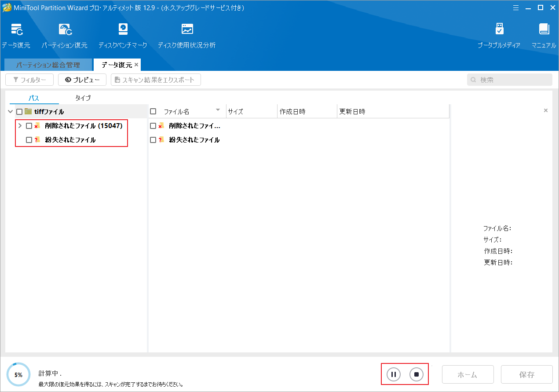
Task: Click the 保存 button
Action: point(526,374)
